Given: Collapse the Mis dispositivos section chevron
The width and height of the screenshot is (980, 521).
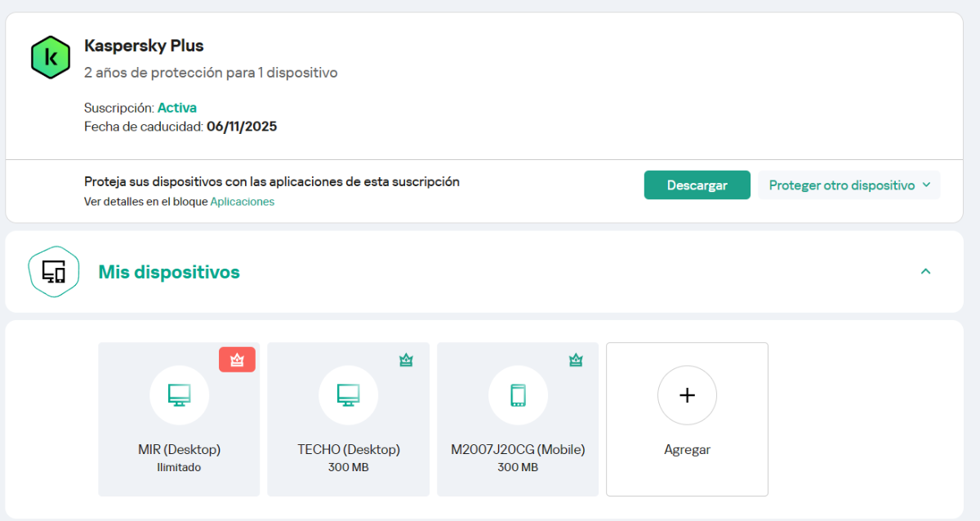Looking at the screenshot, I should click(x=925, y=271).
